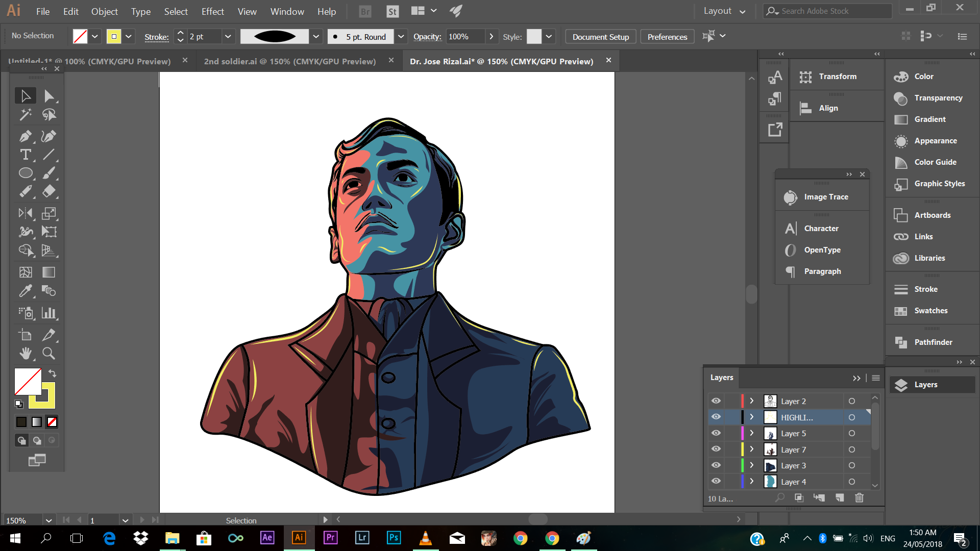Image resolution: width=980 pixels, height=551 pixels.
Task: Create new layer in Layers panel
Action: [840, 497]
